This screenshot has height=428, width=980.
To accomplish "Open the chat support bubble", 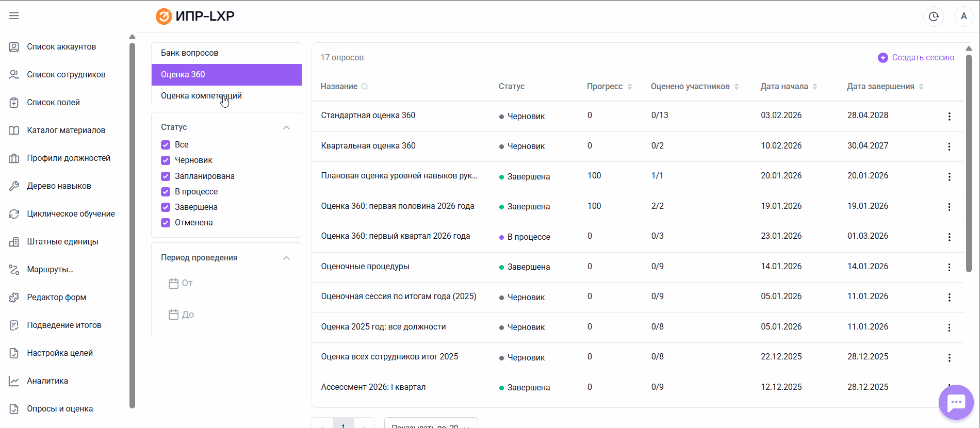I will (x=956, y=402).
